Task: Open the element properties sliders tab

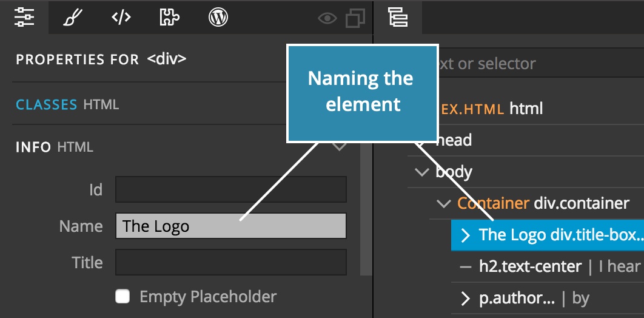Action: pyautogui.click(x=24, y=17)
